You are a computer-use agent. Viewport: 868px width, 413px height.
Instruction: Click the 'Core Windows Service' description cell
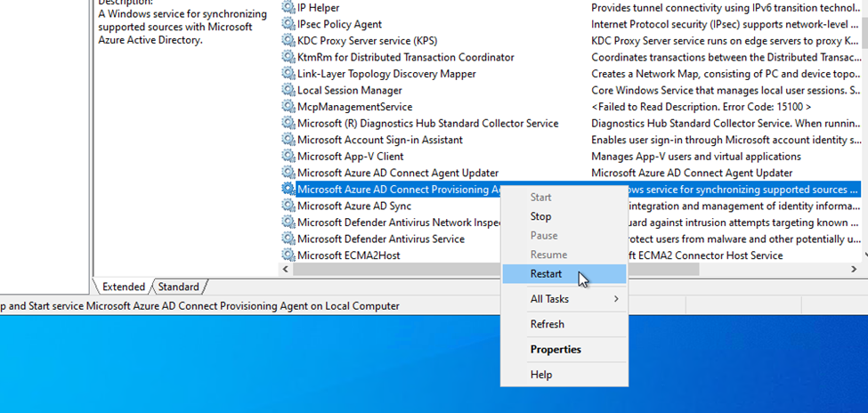point(726,90)
